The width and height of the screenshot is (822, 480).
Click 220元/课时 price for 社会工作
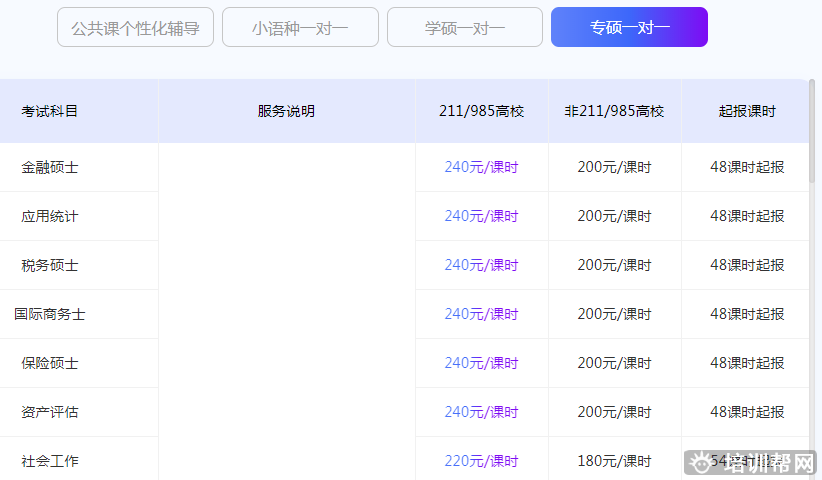(x=481, y=461)
